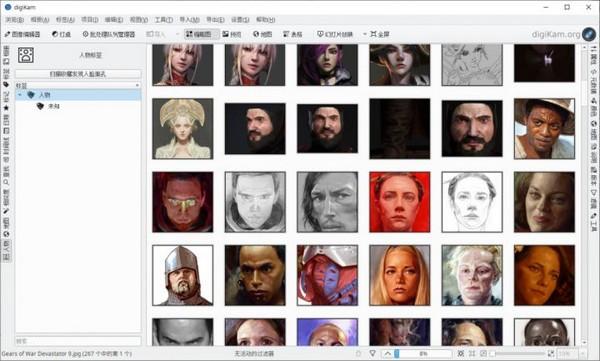Select the purple-haired woman thumbnail

pyautogui.click(x=327, y=65)
